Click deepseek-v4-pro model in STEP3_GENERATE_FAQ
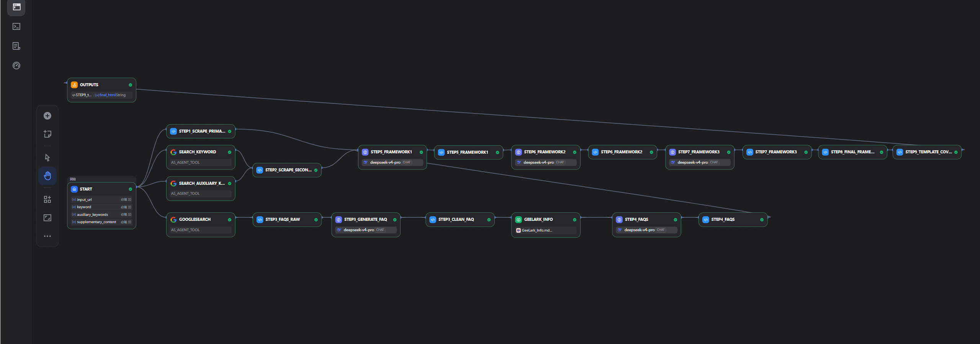This screenshot has width=980, height=344. [x=366, y=230]
